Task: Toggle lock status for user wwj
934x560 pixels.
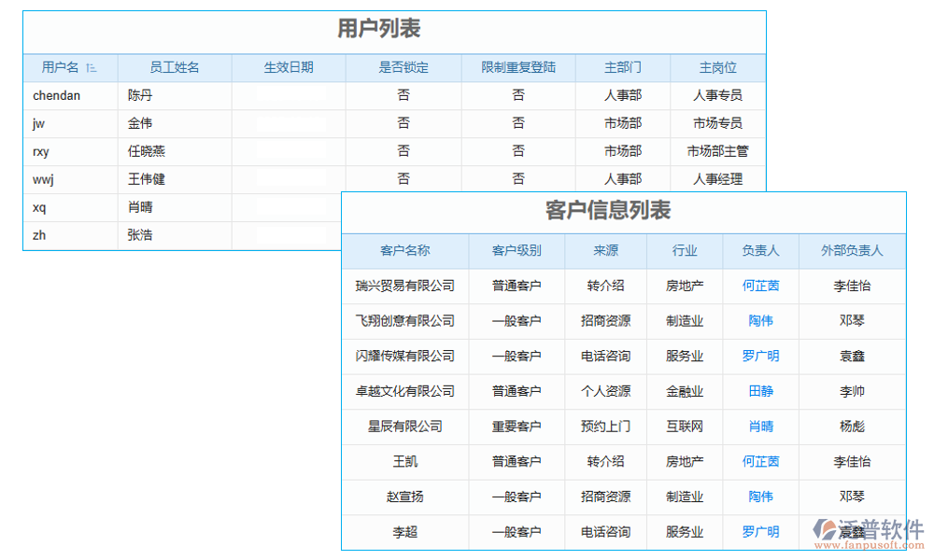Action: tap(403, 178)
